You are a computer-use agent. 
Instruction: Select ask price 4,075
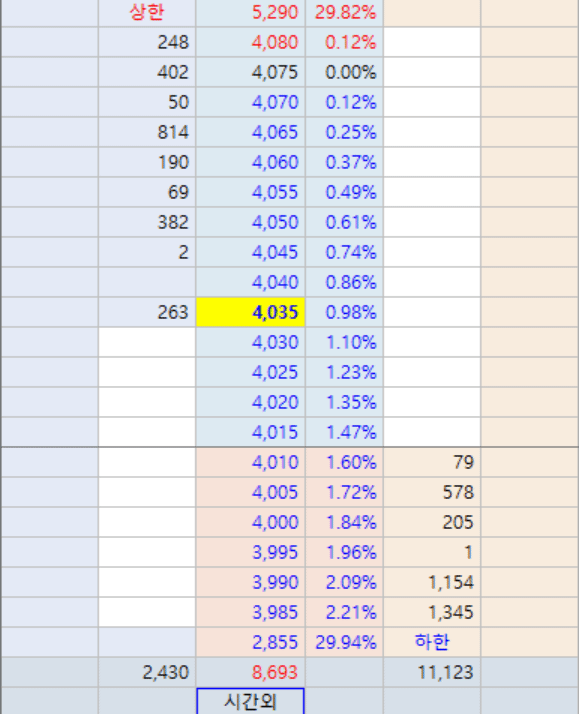(275, 72)
